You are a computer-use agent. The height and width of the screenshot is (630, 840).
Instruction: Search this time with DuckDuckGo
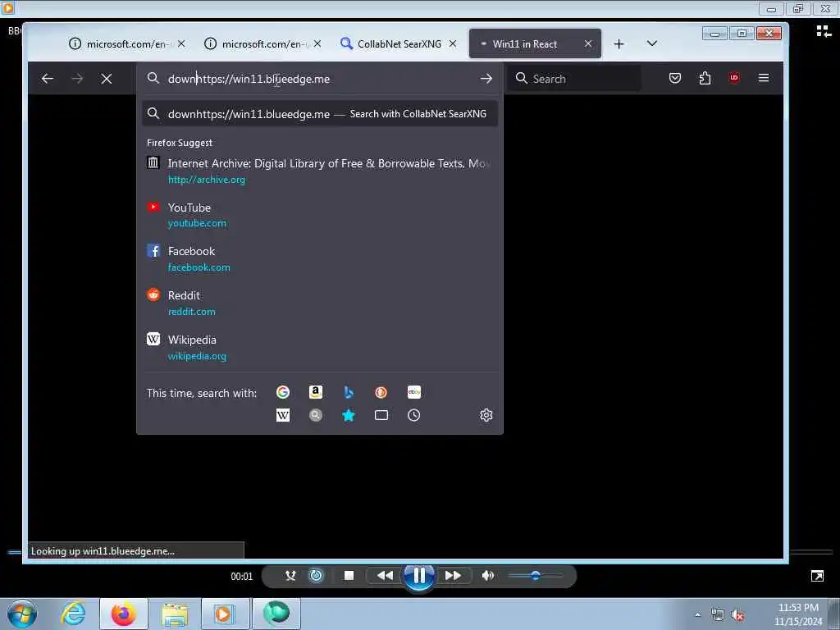click(x=381, y=392)
